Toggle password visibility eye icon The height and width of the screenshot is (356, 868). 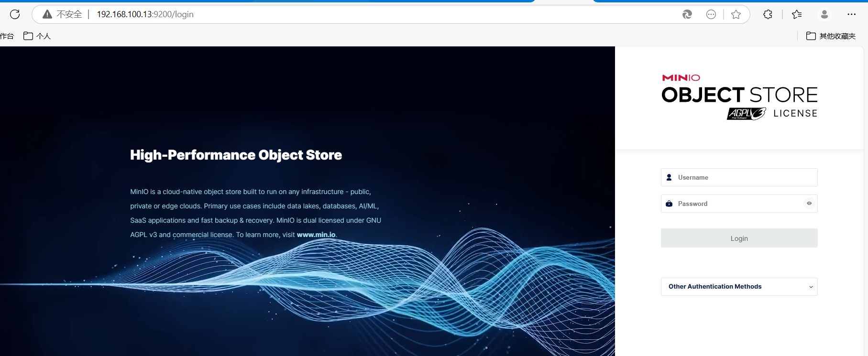(x=809, y=204)
